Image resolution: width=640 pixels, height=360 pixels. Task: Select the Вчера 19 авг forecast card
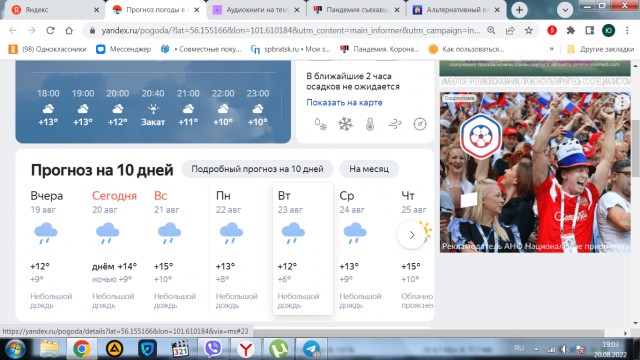tap(56, 249)
